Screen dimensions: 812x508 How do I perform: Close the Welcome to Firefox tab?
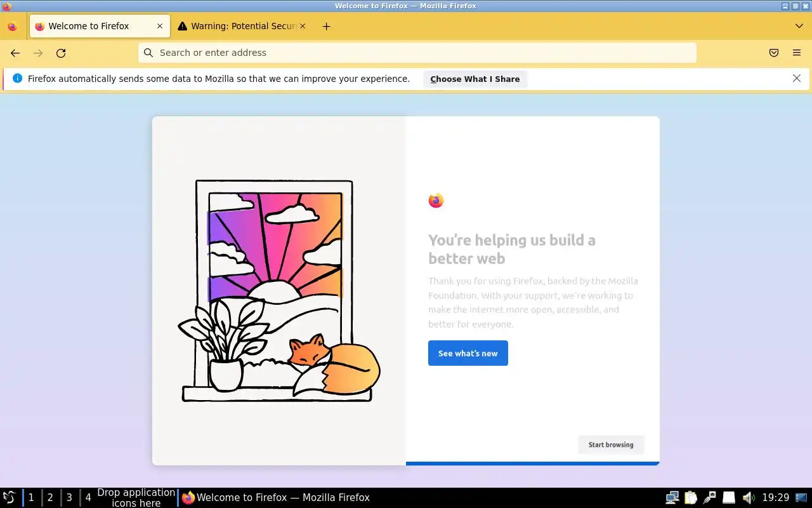[x=160, y=26]
